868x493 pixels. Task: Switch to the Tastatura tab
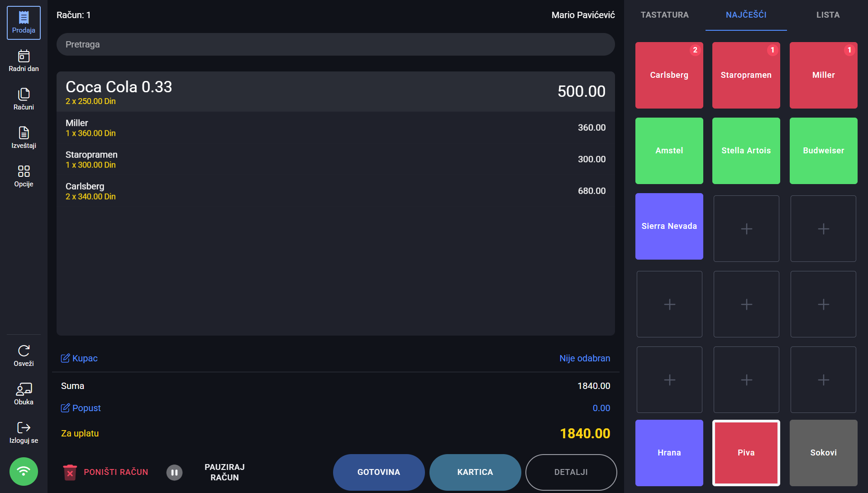coord(664,15)
